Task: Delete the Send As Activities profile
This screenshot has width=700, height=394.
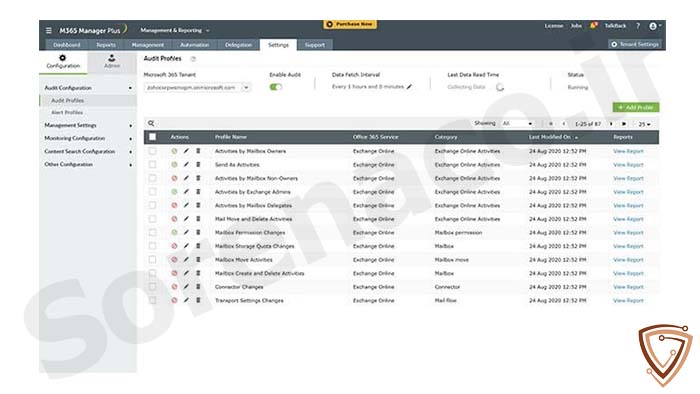Action: tap(198, 165)
